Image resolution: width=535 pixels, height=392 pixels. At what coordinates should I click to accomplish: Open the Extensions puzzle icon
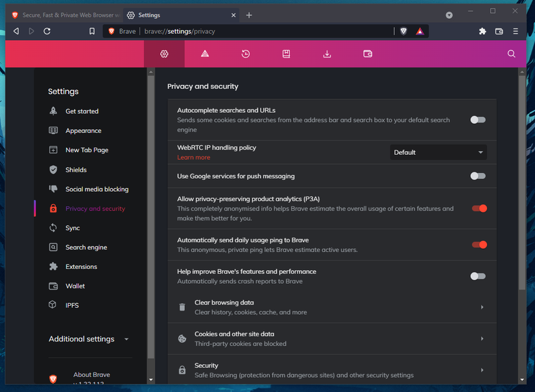tap(482, 30)
